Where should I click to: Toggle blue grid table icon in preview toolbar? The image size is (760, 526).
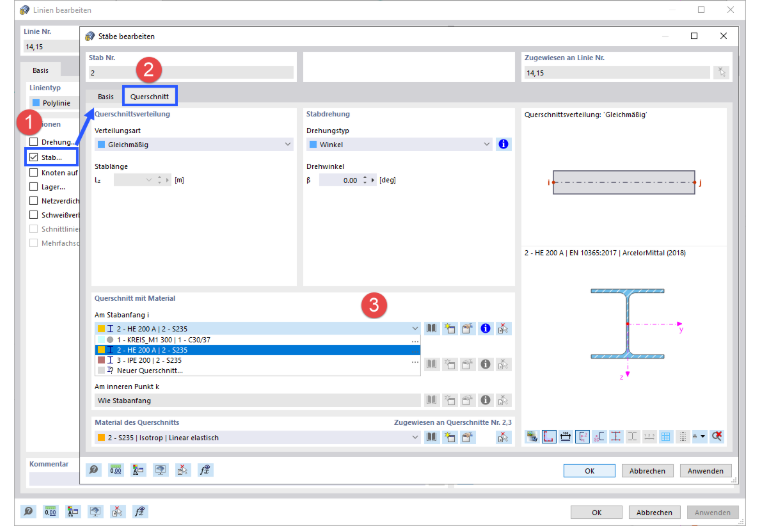pos(666,436)
